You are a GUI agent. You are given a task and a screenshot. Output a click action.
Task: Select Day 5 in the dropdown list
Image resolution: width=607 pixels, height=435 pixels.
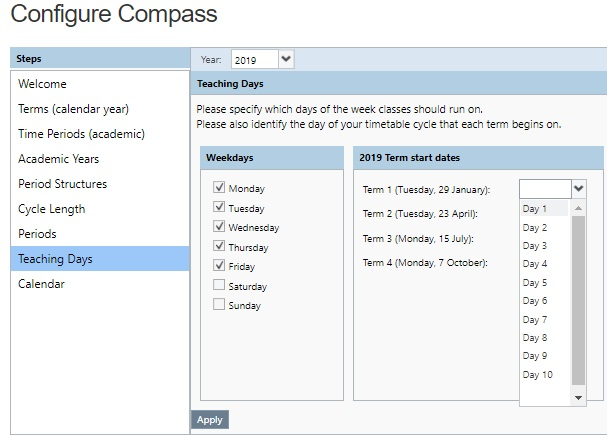tap(535, 283)
